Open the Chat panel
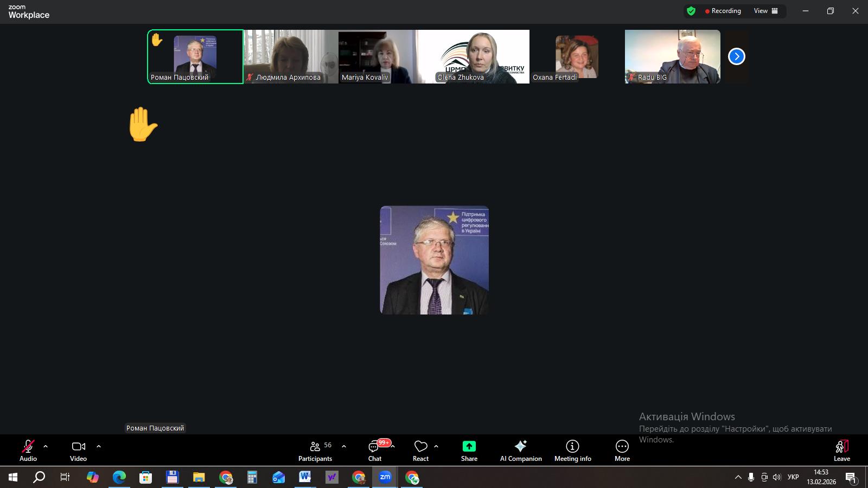Viewport: 868px width, 488px height. coord(374,450)
